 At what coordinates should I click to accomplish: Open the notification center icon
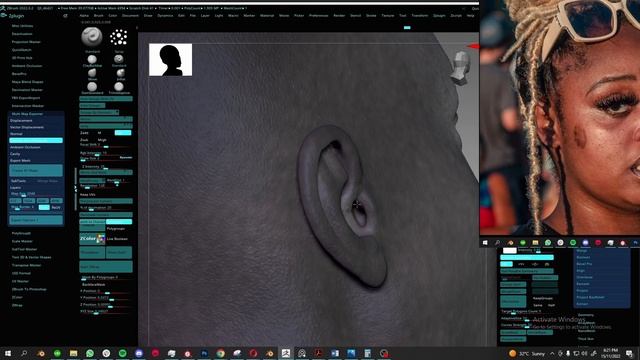629,353
